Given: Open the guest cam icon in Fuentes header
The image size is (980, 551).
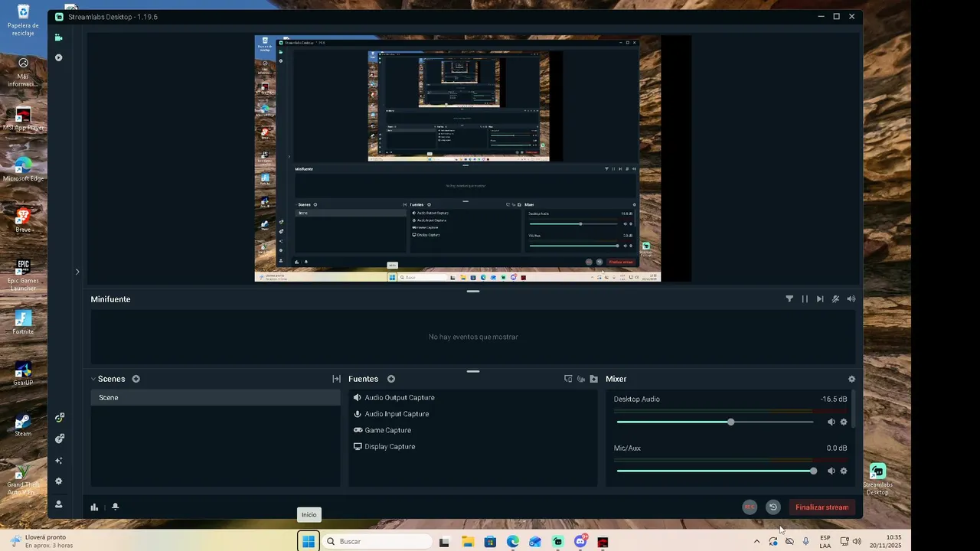Looking at the screenshot, I should tap(581, 379).
